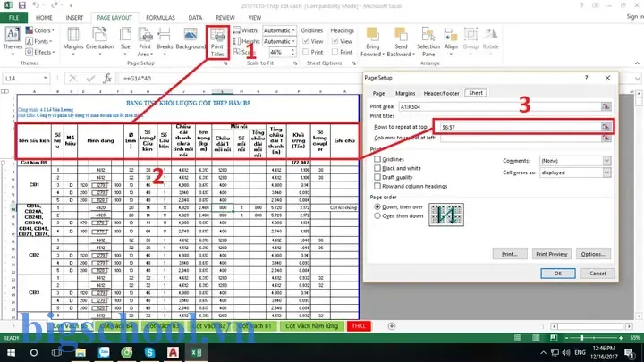Choose page Orientation
Image resolution: width=644 pixels, height=362 pixels.
tap(100, 40)
